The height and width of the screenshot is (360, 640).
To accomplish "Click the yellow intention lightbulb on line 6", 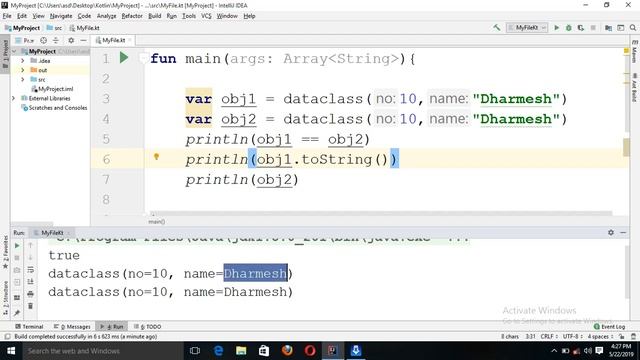I will (x=156, y=157).
